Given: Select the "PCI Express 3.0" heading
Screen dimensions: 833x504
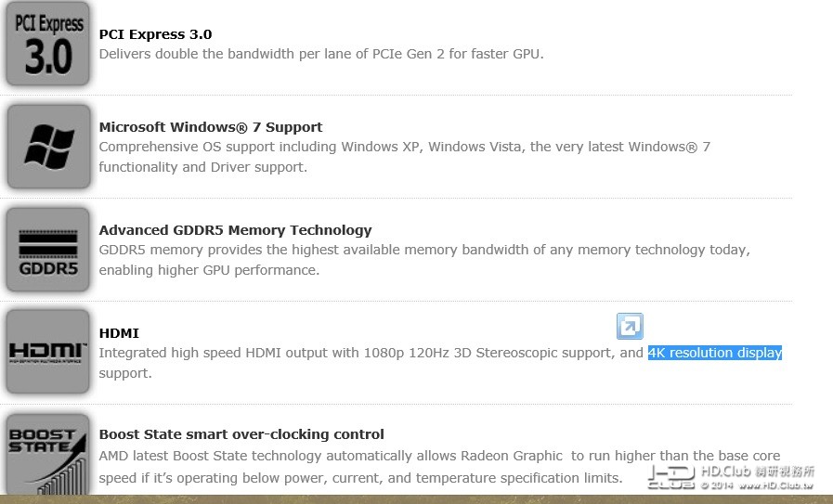Looking at the screenshot, I should (155, 34).
